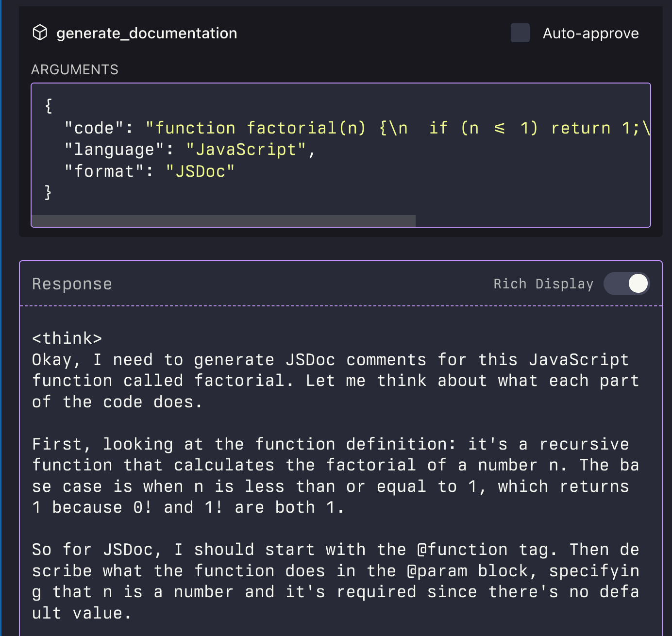Image resolution: width=672 pixels, height=636 pixels.
Task: Click the paragraph starting "Okay, I need"
Action: (x=335, y=381)
